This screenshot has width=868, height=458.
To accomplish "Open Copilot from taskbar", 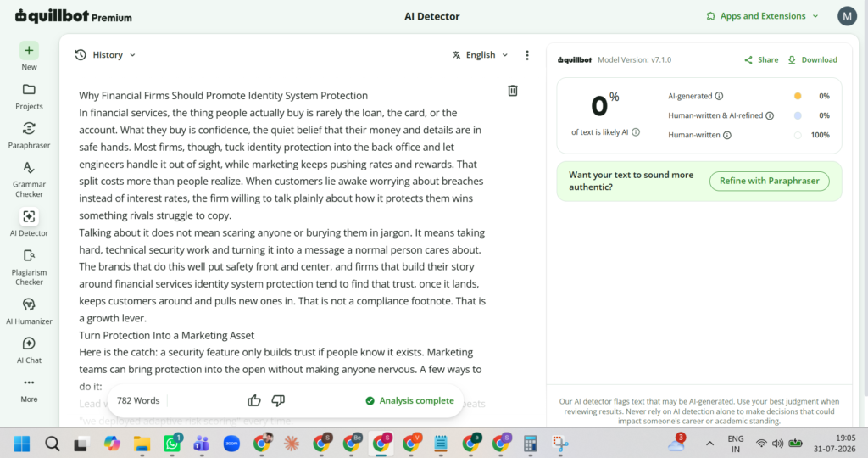I will 112,444.
